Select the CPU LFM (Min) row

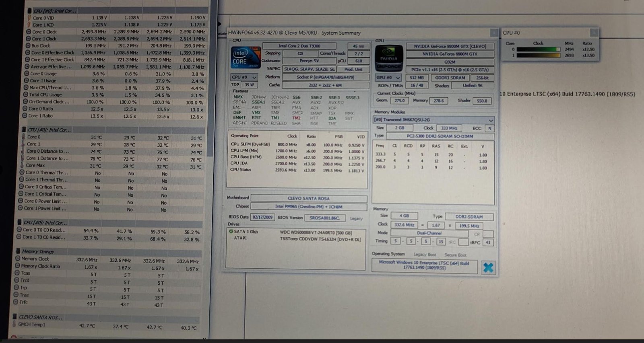297,150
